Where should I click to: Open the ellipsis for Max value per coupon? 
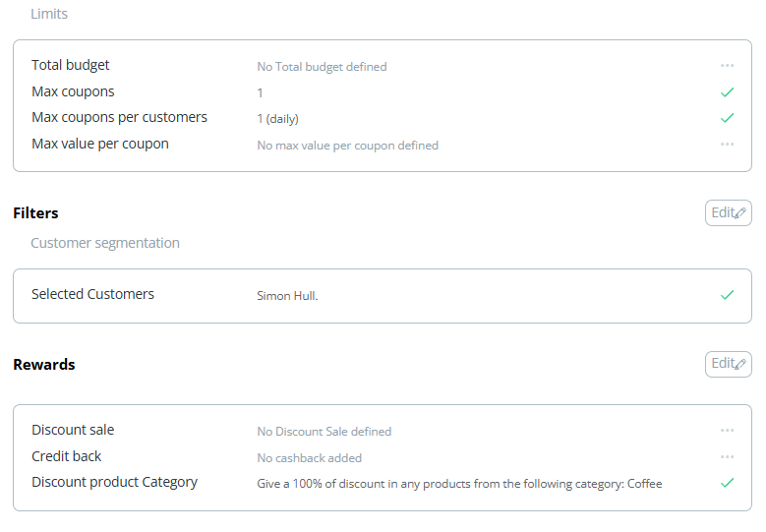pos(727,145)
